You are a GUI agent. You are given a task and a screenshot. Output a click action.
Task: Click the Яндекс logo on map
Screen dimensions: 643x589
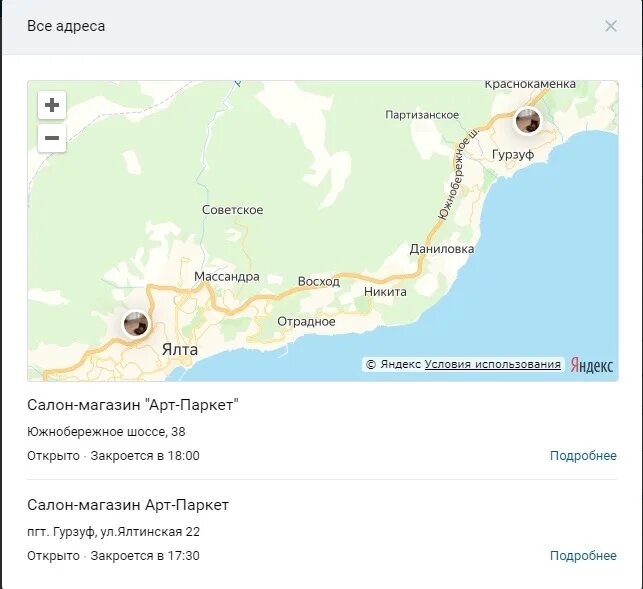coord(592,365)
